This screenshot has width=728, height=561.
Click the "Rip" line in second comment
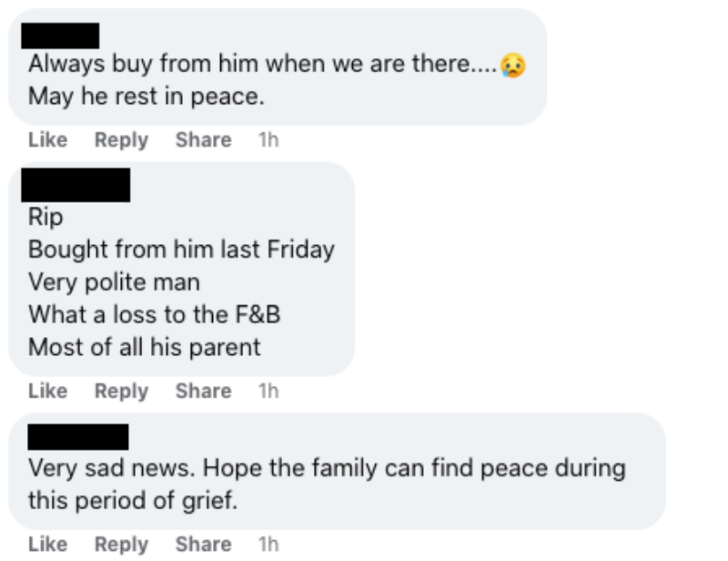(45, 218)
